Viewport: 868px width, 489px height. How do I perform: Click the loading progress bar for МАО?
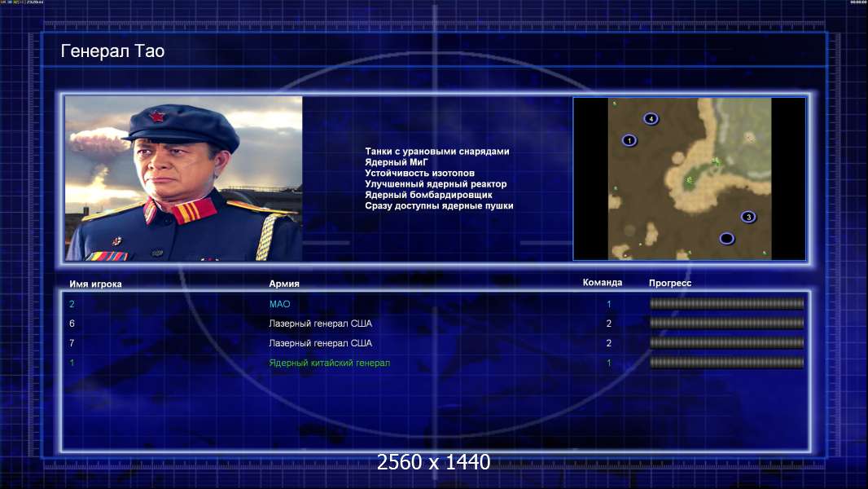click(727, 303)
